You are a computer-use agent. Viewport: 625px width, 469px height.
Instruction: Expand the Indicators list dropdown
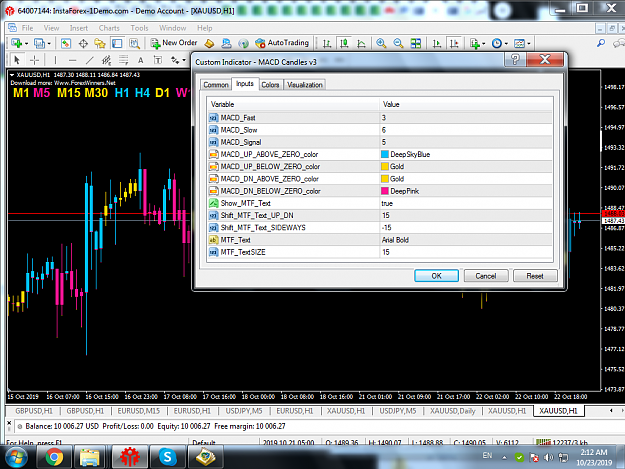coord(483,43)
